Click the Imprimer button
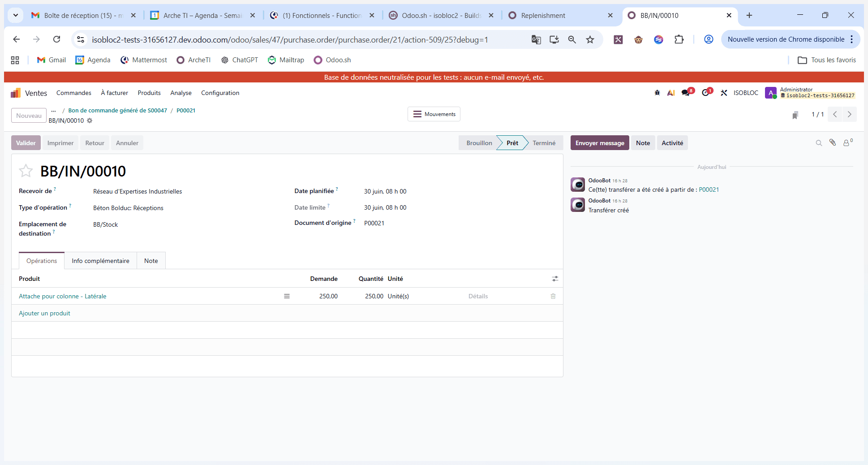The width and height of the screenshot is (868, 465). pos(60,143)
